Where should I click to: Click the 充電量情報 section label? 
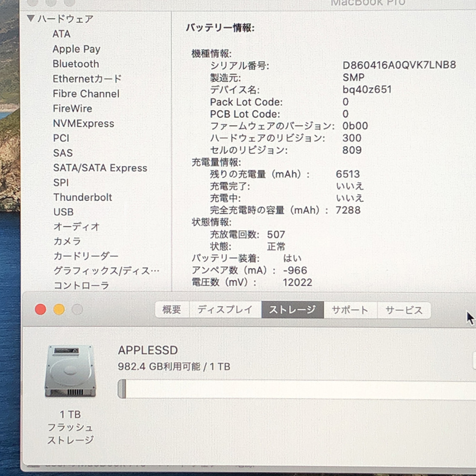pyautogui.click(x=216, y=162)
